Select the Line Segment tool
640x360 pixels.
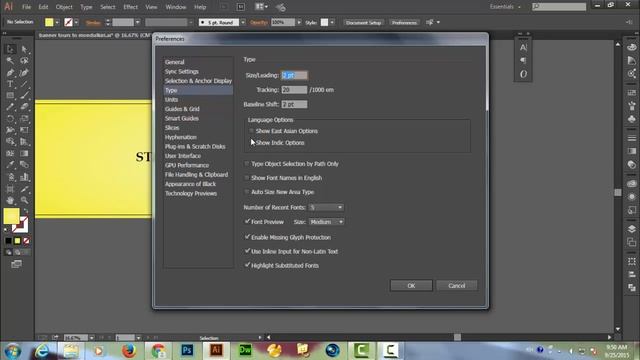24,84
